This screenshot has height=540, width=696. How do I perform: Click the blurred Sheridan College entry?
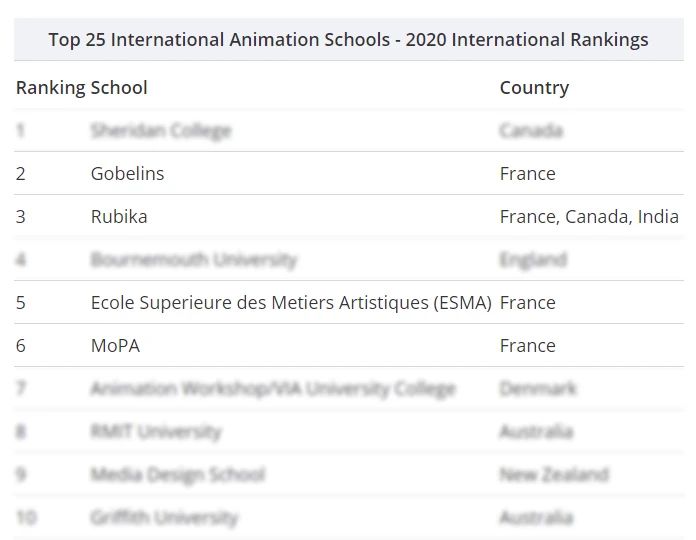point(161,131)
